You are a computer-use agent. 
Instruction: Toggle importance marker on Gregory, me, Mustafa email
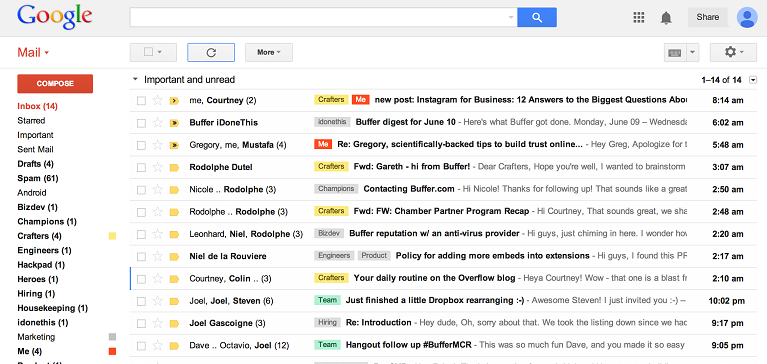pyautogui.click(x=174, y=145)
